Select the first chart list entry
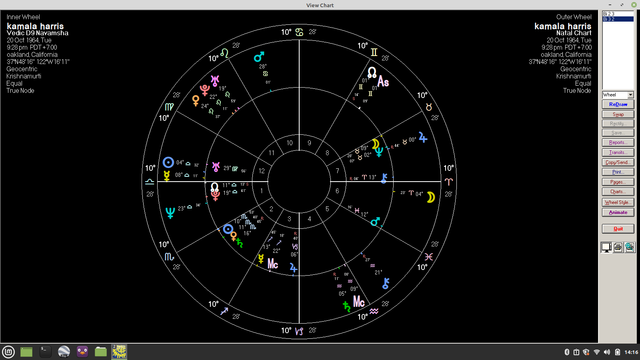 (x=618, y=14)
